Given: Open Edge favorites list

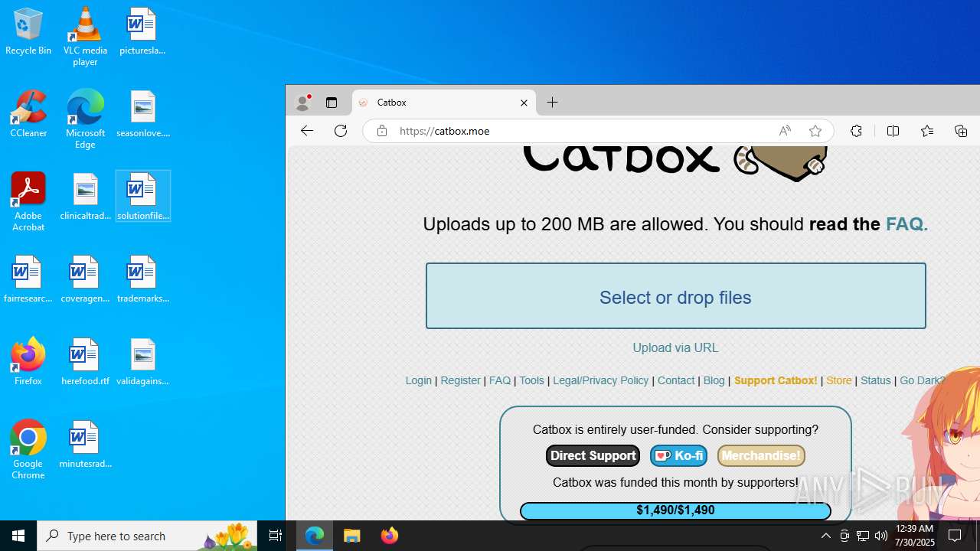Looking at the screenshot, I should [926, 131].
